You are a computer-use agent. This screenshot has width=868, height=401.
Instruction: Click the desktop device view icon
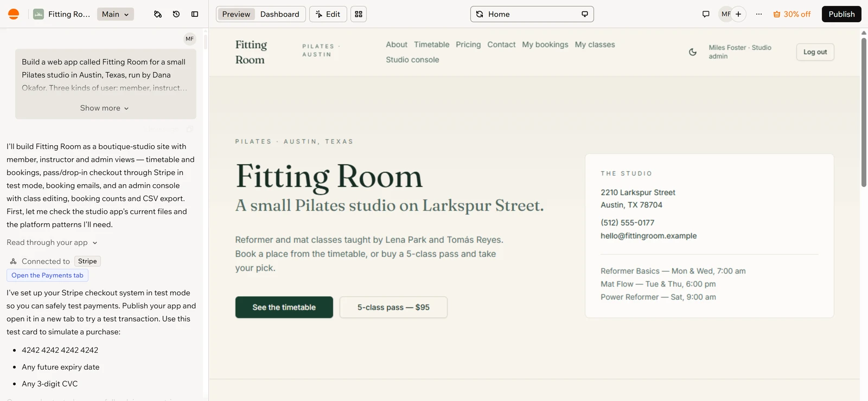click(x=585, y=14)
